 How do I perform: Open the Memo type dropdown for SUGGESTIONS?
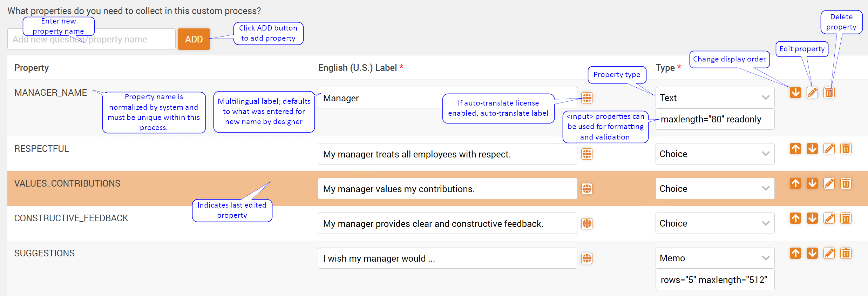coord(714,258)
